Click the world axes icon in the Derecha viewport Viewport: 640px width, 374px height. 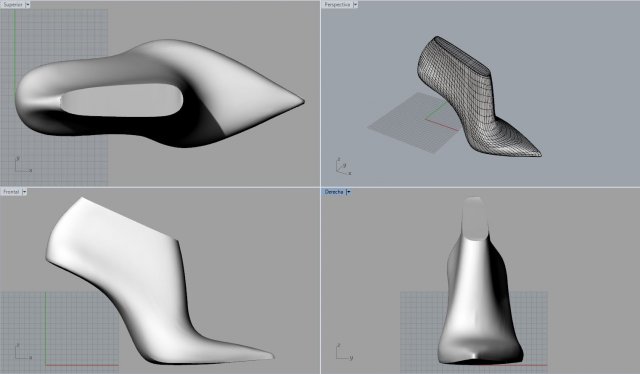(x=344, y=352)
